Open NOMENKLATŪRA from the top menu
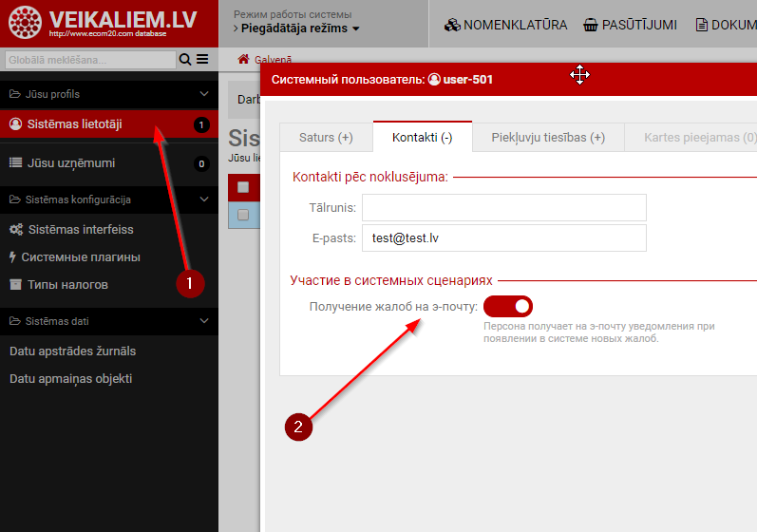757x532 pixels. 505,25
